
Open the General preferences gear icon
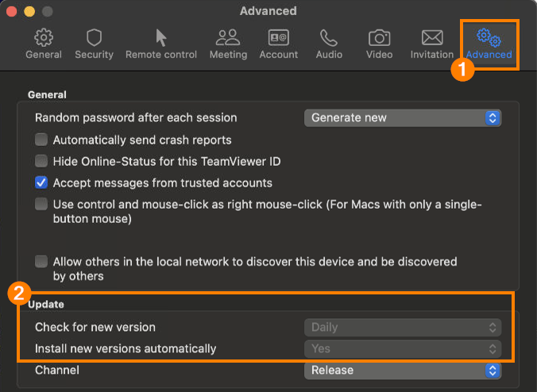pyautogui.click(x=44, y=37)
